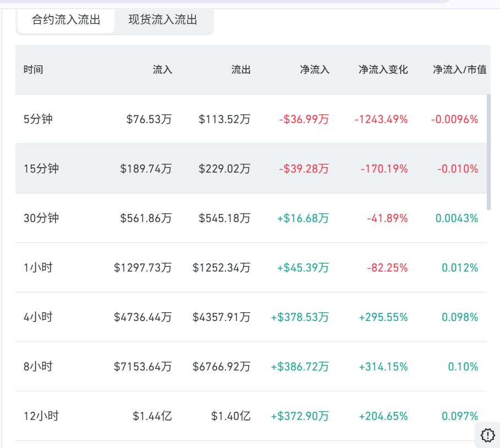Click change value +204.65%
The width and height of the screenshot is (500, 448).
383,416
